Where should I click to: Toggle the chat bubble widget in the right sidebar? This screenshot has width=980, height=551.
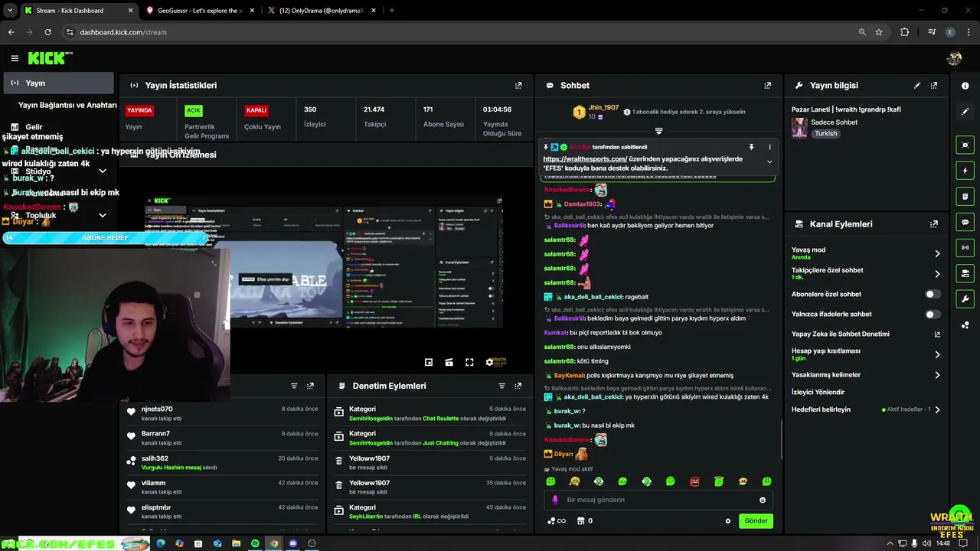[x=965, y=222]
